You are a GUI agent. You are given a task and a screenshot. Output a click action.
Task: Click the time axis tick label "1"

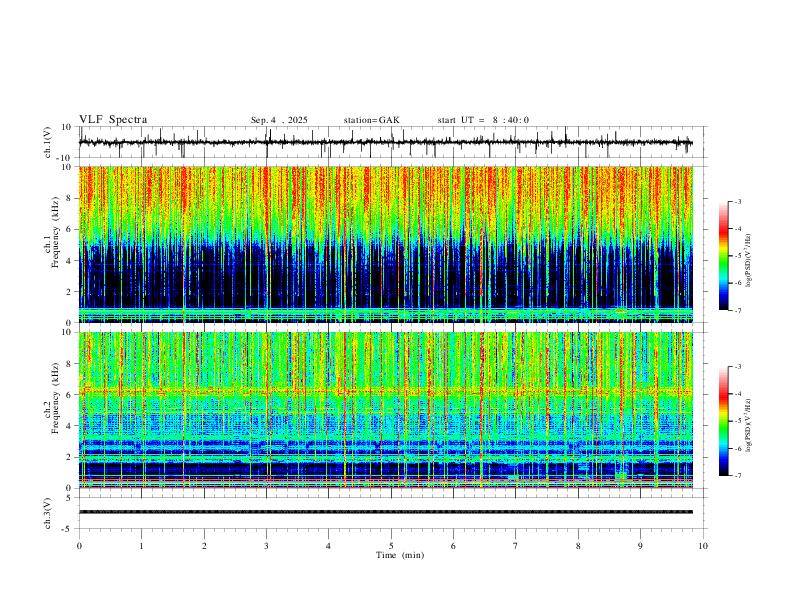141,546
